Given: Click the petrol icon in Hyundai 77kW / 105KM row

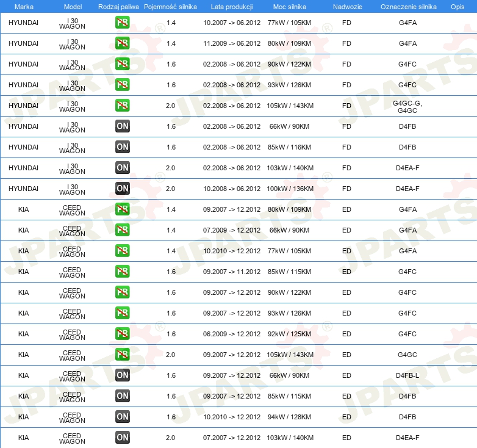Looking at the screenshot, I should pyautogui.click(x=122, y=23).
